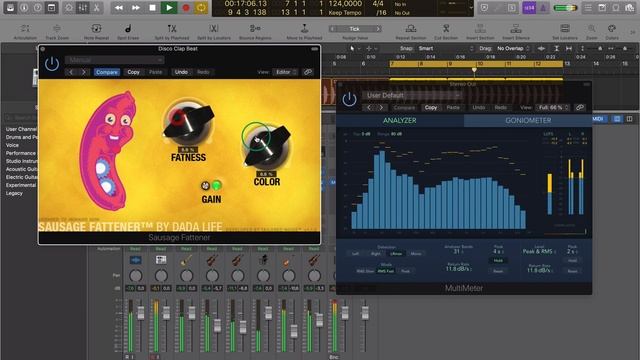
Task: Toggle MultiMeter plugin power button
Action: [349, 99]
